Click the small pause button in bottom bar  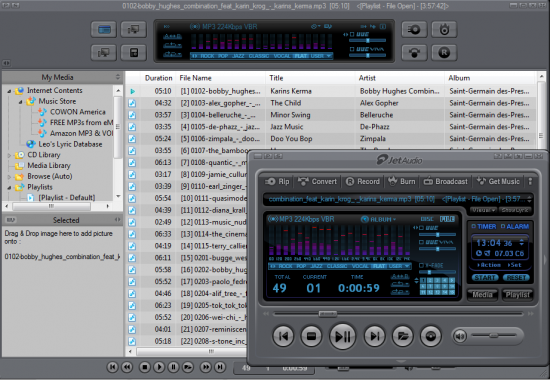click(173, 367)
